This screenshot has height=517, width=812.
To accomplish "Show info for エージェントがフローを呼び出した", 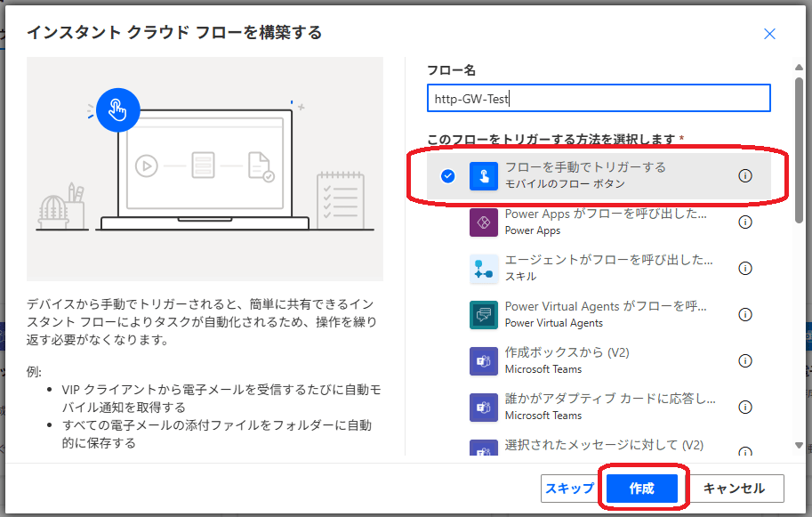I will tap(744, 269).
